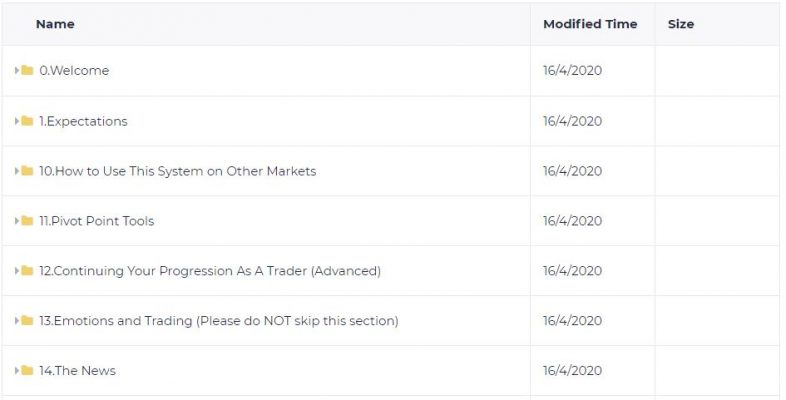Open 10.How to Use This System on Other Markets

pyautogui.click(x=177, y=171)
